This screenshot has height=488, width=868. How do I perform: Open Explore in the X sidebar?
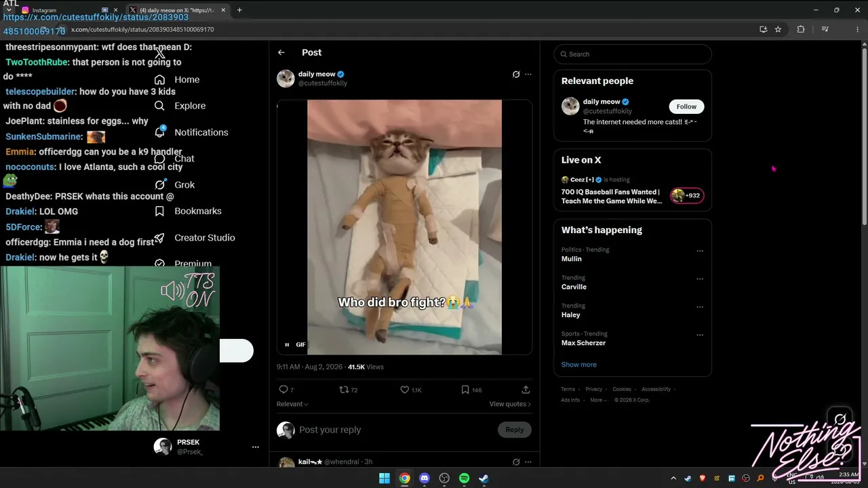coord(180,106)
